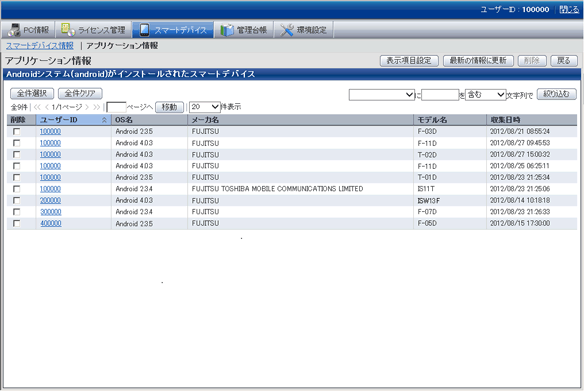
Task: Click the 表示項目設定 button
Action: click(409, 61)
